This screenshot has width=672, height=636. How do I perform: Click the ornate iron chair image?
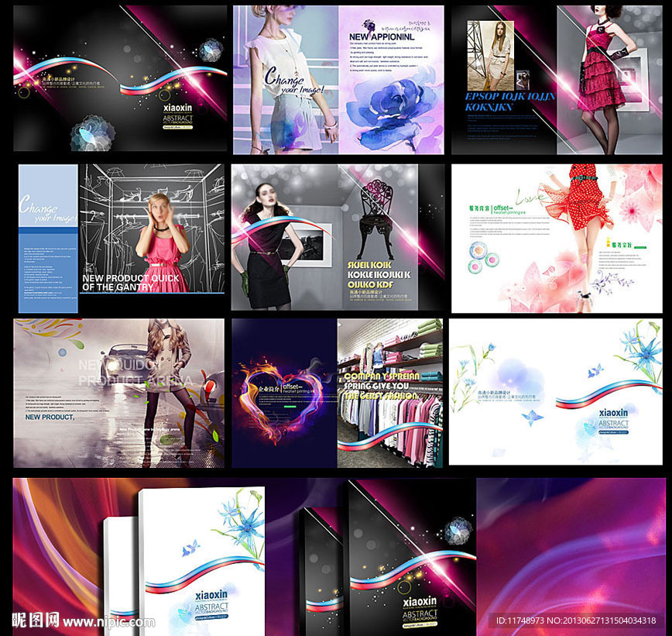click(x=377, y=219)
